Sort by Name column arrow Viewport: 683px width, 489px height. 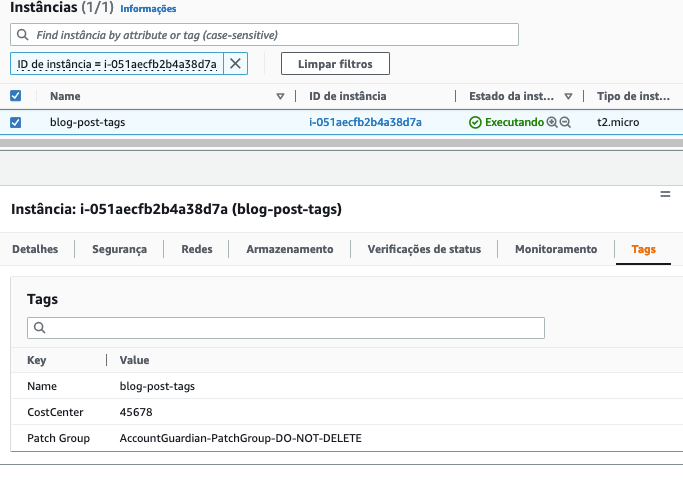click(x=281, y=96)
